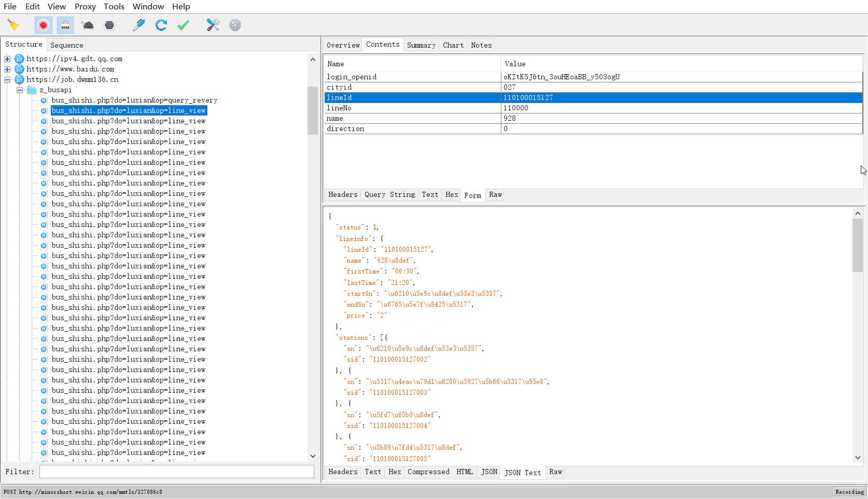Viewport: 868px width, 499px height.
Task: Click the green validate checkmark icon
Action: (x=183, y=25)
